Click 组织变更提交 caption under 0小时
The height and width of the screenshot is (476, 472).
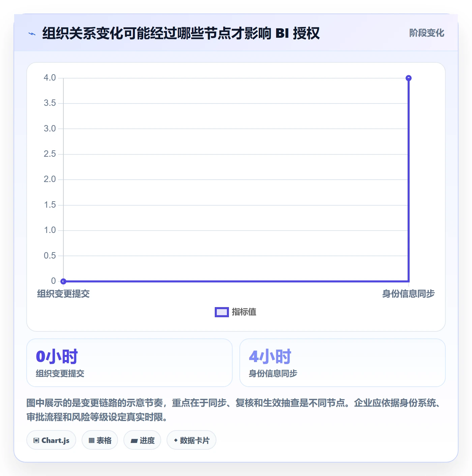point(60,374)
